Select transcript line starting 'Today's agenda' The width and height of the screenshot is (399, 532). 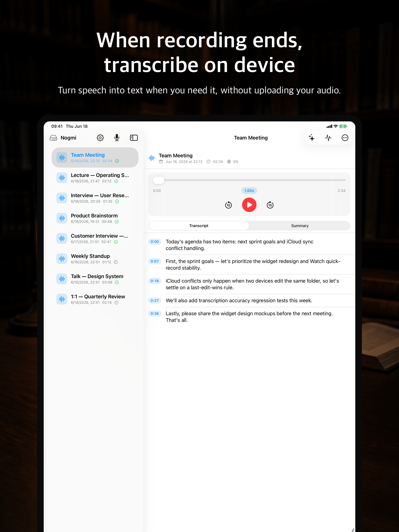240,245
